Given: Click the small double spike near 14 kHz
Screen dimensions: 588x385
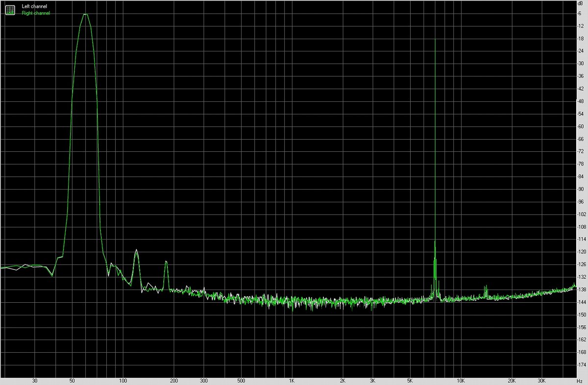Looking at the screenshot, I should tap(486, 287).
